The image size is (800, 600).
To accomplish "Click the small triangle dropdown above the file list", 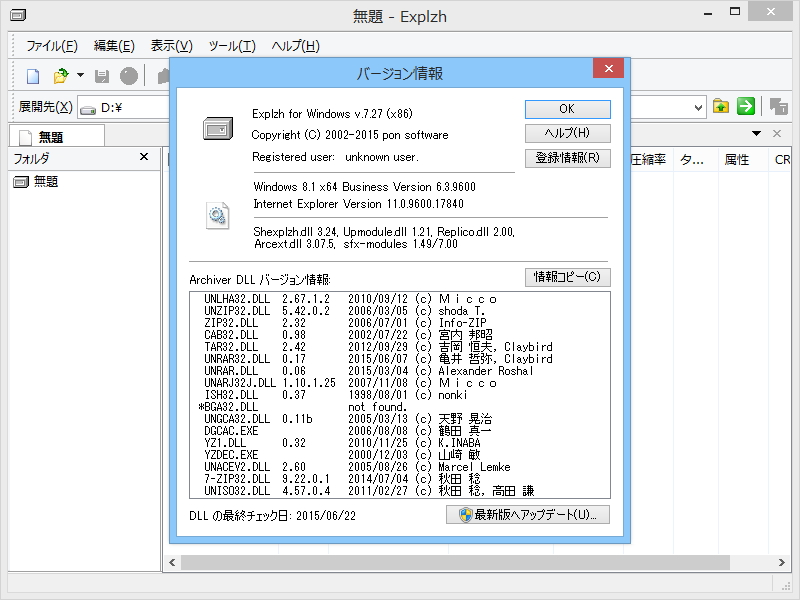I will pyautogui.click(x=757, y=133).
